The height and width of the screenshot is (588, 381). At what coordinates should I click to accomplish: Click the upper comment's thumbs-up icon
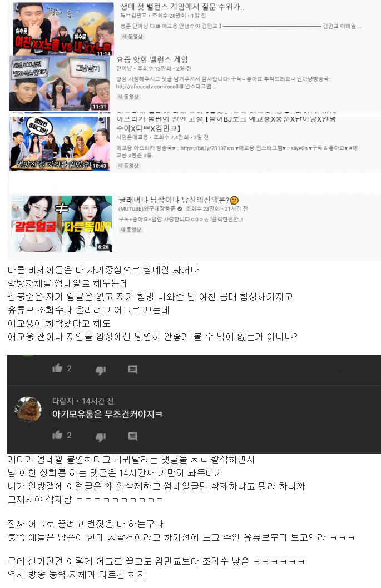[x=57, y=368]
